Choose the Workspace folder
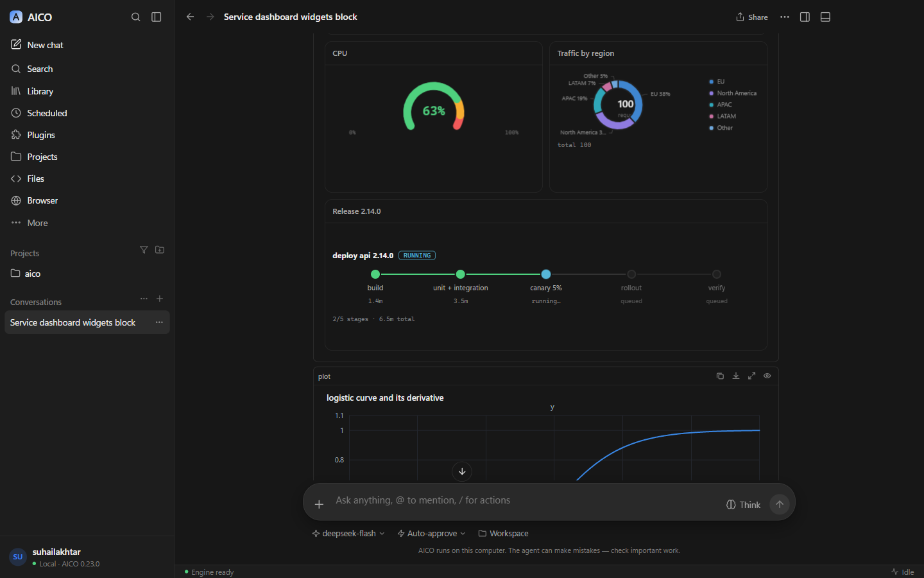The height and width of the screenshot is (578, 924). point(503,534)
